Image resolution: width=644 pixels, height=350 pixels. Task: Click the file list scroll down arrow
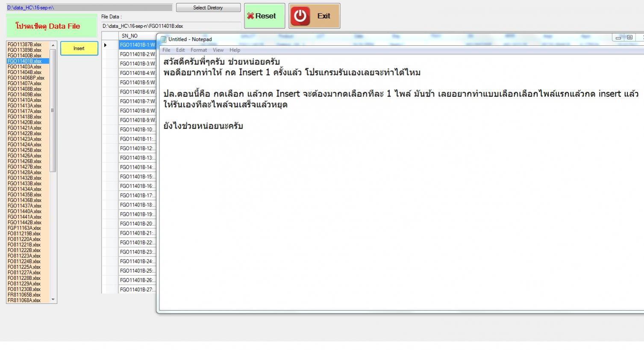(x=53, y=300)
